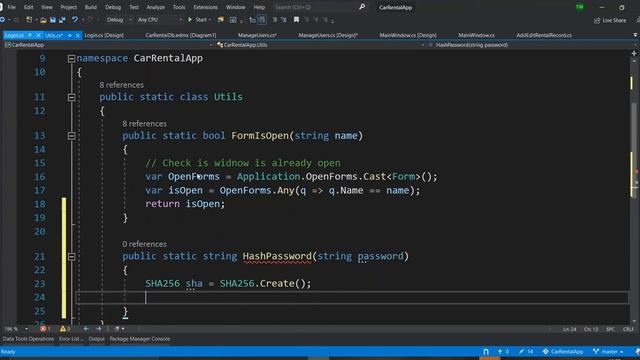Image resolution: width=640 pixels, height=360 pixels.
Task: Open the Package Manager Console tab
Action: click(140, 339)
